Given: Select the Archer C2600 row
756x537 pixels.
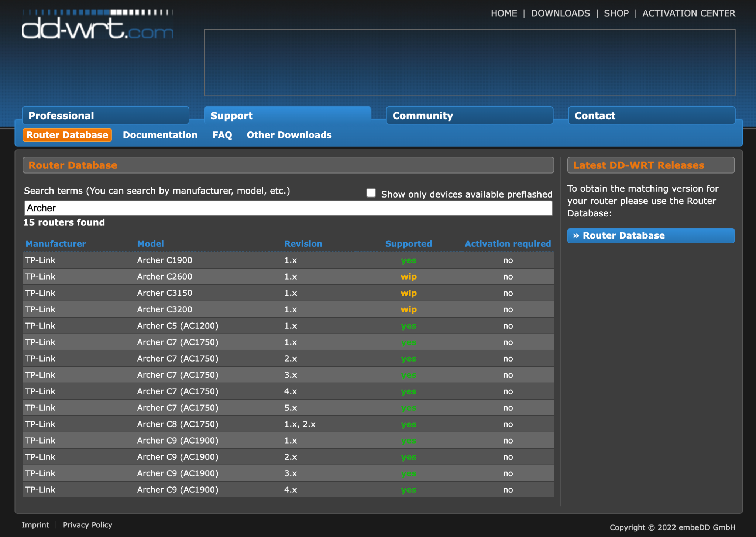Looking at the screenshot, I should point(288,277).
